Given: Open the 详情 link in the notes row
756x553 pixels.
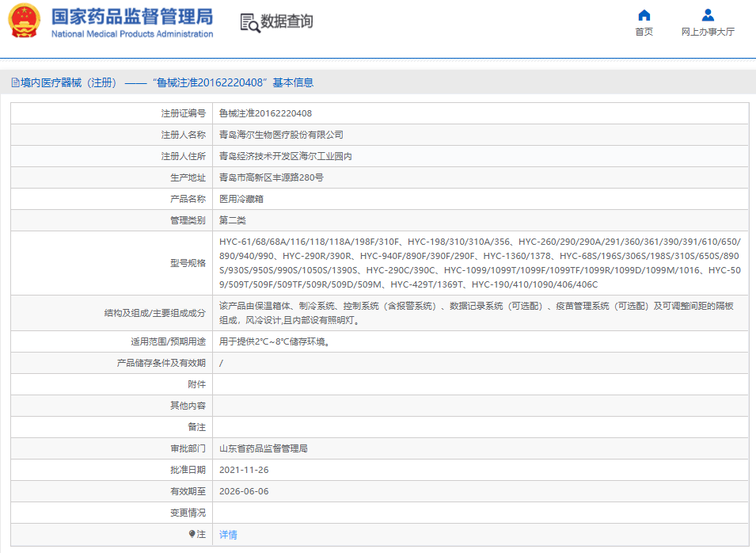Looking at the screenshot, I should tap(228, 535).
